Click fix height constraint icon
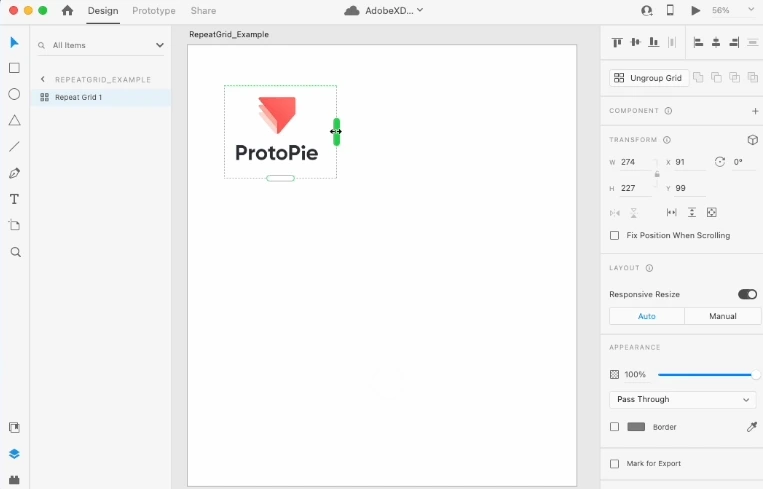Viewport: 763px width, 489px height. pos(691,212)
